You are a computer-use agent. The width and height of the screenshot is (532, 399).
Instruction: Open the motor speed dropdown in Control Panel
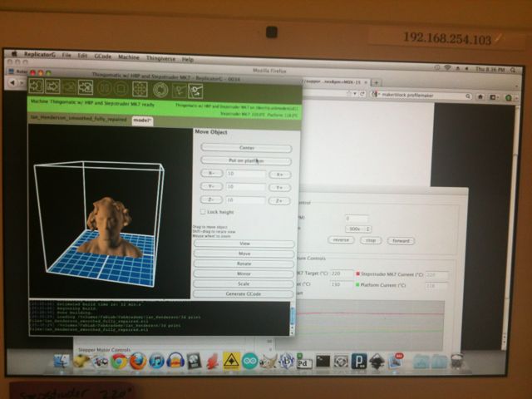click(x=358, y=229)
